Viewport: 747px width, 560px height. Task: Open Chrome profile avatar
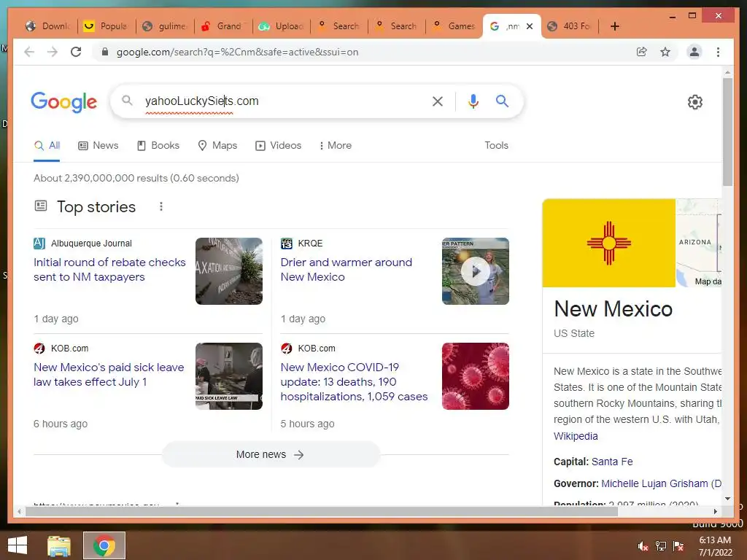tap(694, 52)
